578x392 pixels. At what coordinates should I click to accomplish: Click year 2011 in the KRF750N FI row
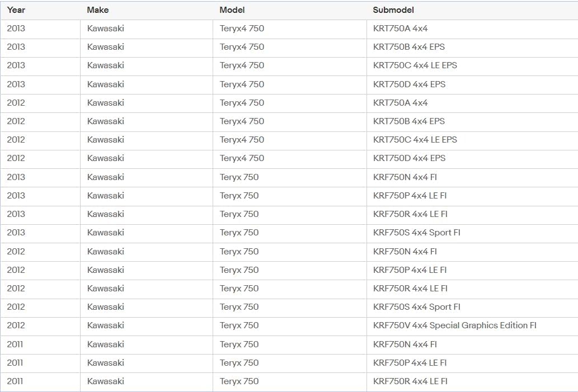tap(15, 344)
